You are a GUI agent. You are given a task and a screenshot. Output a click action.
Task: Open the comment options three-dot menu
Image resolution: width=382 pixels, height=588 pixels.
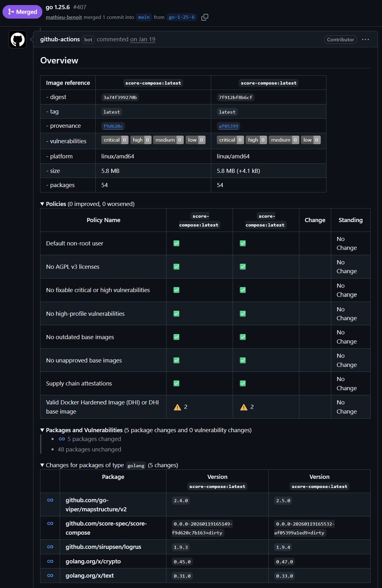point(365,40)
